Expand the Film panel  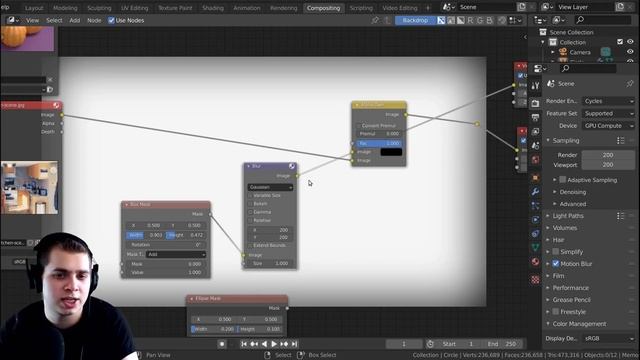(x=548, y=276)
